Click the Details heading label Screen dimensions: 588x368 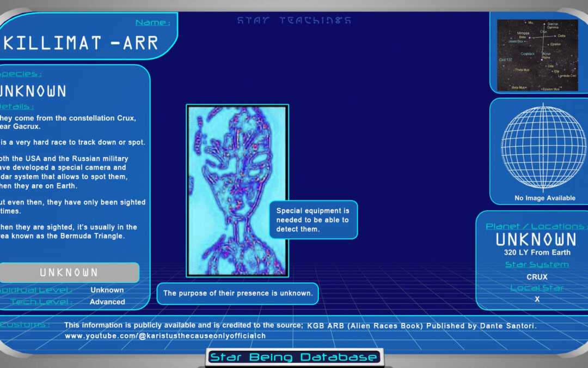coord(17,106)
